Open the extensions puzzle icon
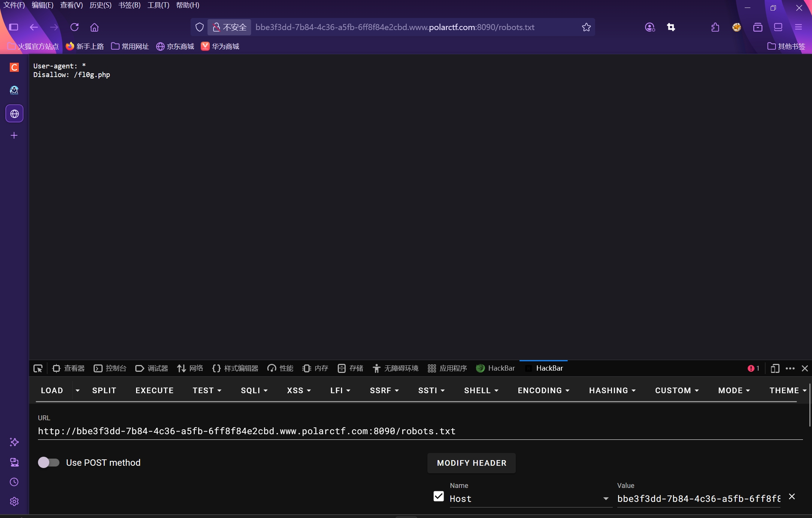812x518 pixels. pyautogui.click(x=715, y=27)
